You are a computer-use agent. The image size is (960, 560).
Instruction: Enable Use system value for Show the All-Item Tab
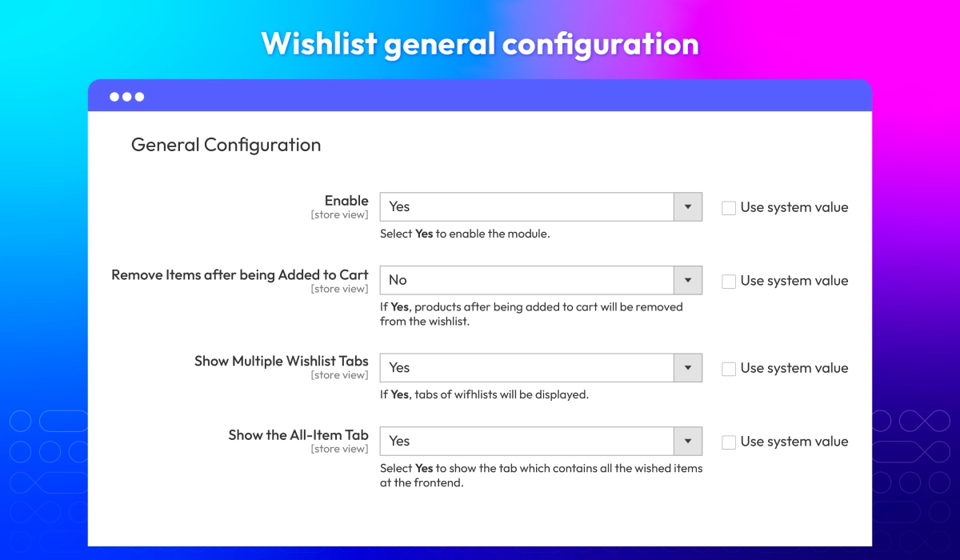tap(729, 442)
